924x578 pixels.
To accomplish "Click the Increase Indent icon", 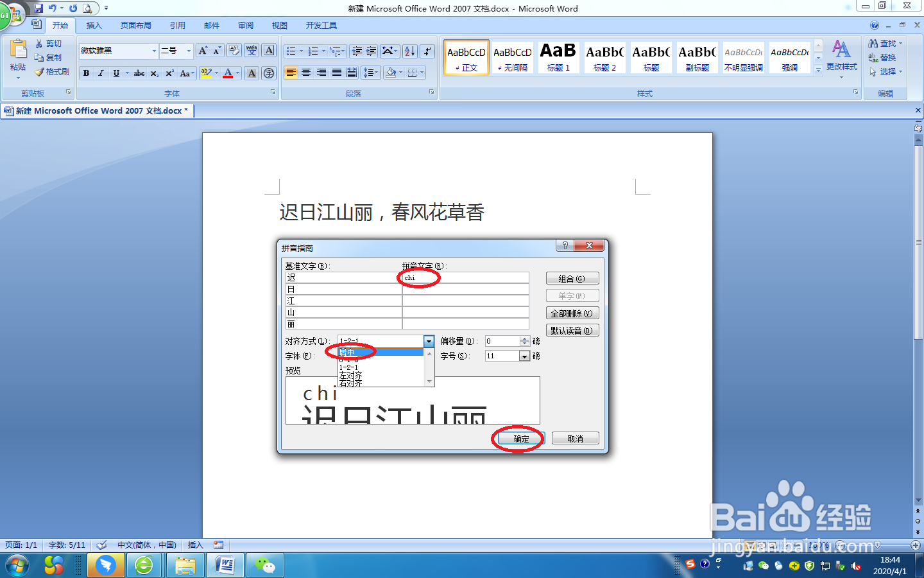I will click(x=371, y=51).
